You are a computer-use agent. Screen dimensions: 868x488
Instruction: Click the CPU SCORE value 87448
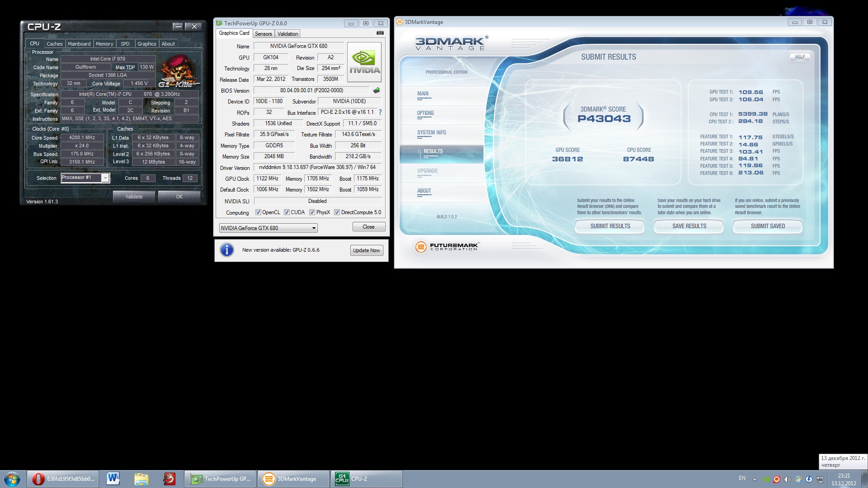[638, 159]
